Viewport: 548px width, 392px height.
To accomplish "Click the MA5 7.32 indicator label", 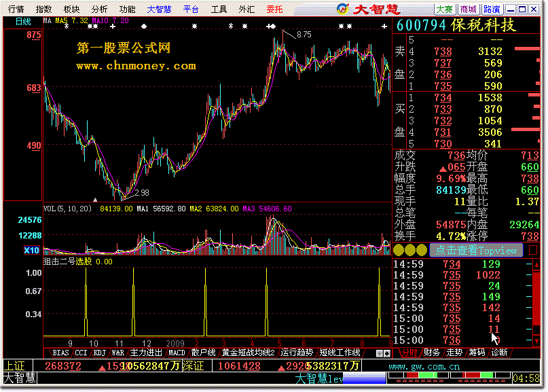I will 72,20.
